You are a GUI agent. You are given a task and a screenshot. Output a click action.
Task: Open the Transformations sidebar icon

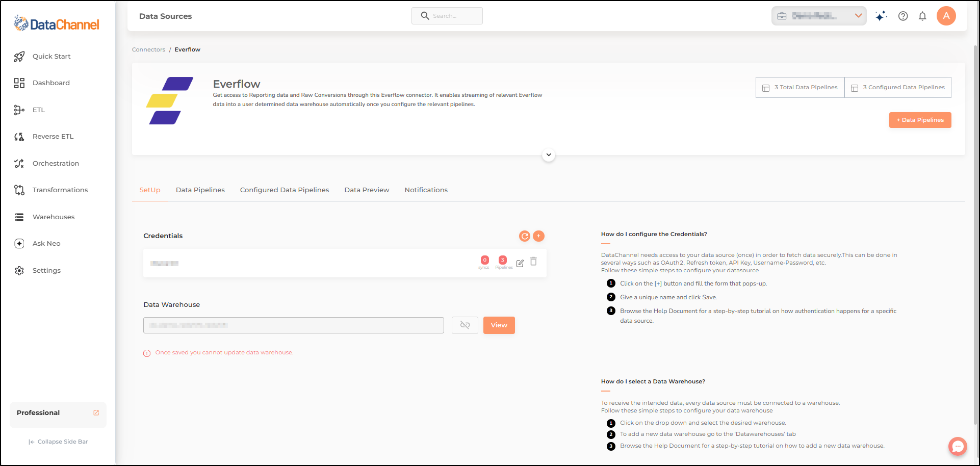[19, 190]
